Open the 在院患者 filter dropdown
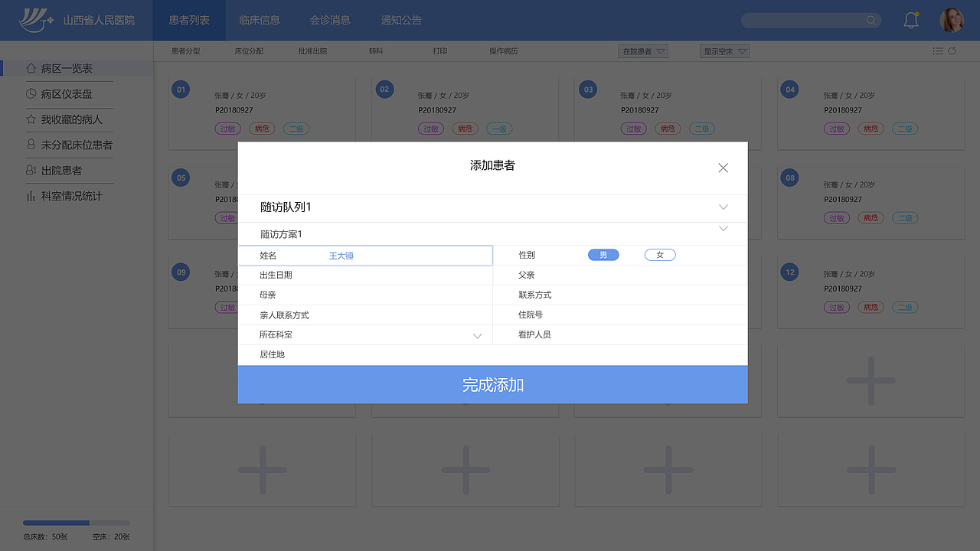 pos(643,51)
